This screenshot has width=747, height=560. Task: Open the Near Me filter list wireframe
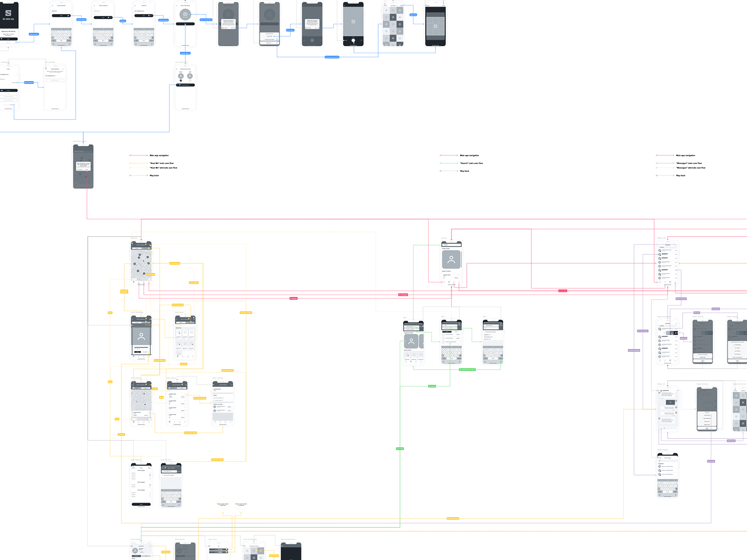point(141,485)
